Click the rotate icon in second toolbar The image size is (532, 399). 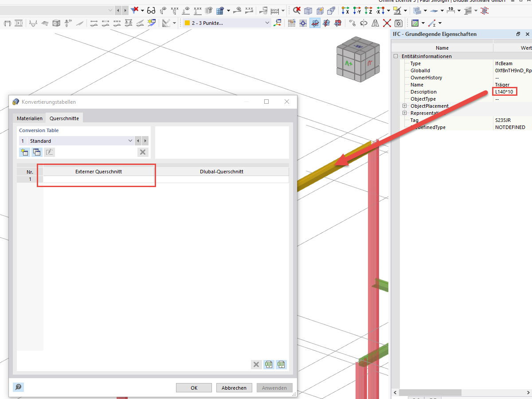point(364,23)
